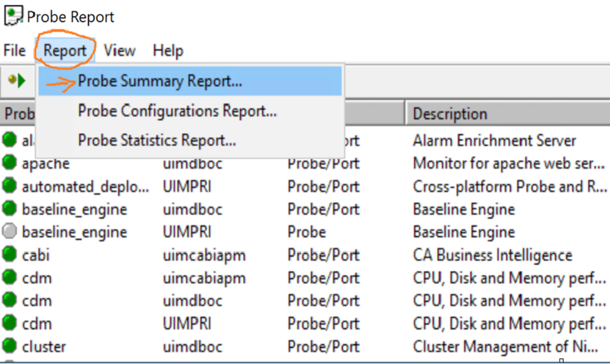Click the green status icon beside cluster
610x364 pixels.
pos(9,346)
